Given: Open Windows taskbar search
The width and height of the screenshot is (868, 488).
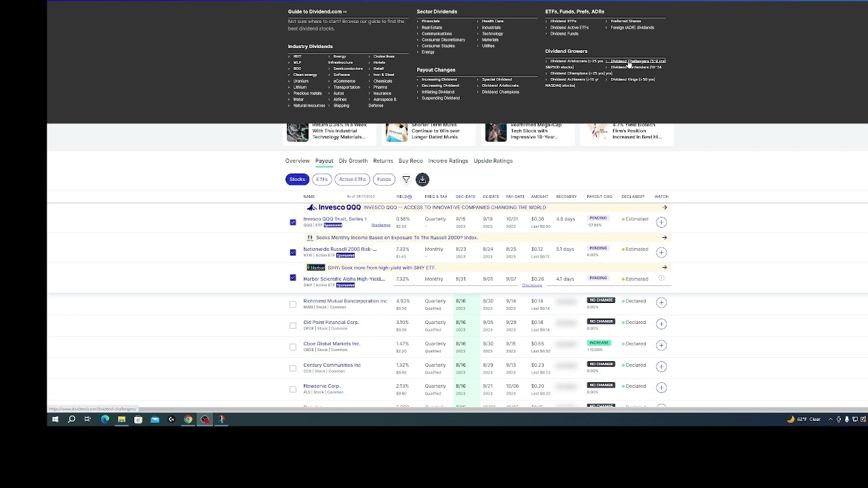Looking at the screenshot, I should coord(71,420).
